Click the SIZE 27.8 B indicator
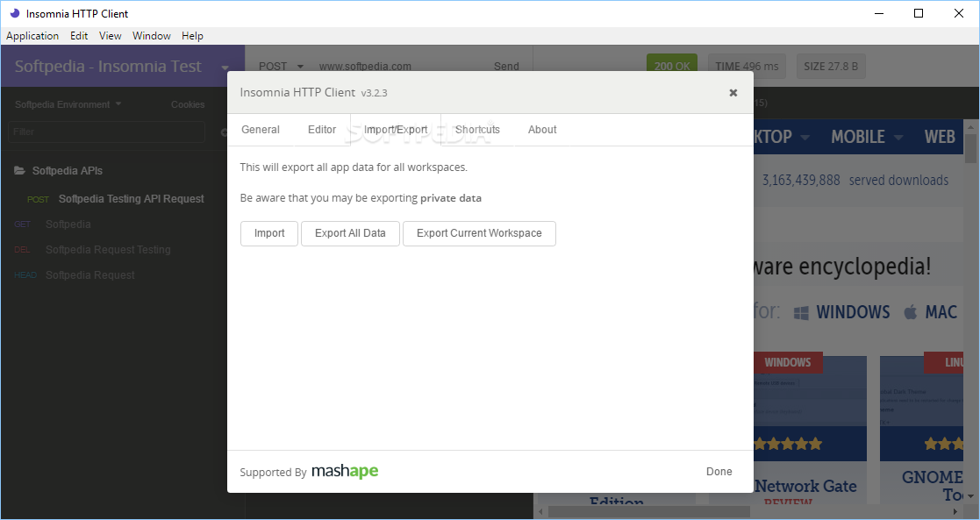 [831, 67]
